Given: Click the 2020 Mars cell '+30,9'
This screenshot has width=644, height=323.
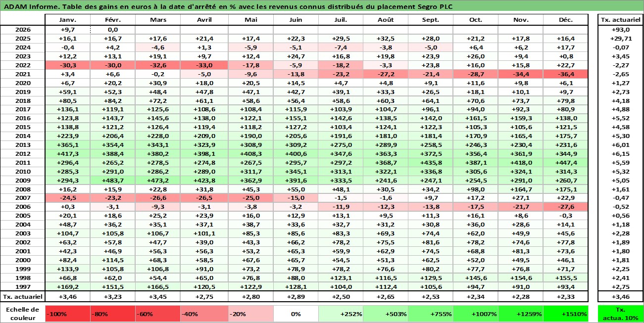Looking at the screenshot, I should coord(157,83).
